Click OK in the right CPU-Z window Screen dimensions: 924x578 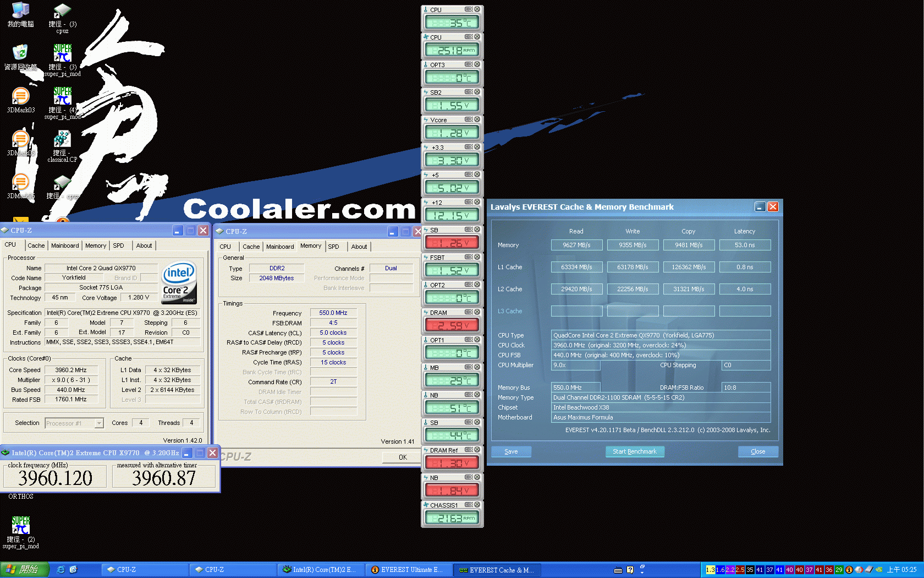403,457
